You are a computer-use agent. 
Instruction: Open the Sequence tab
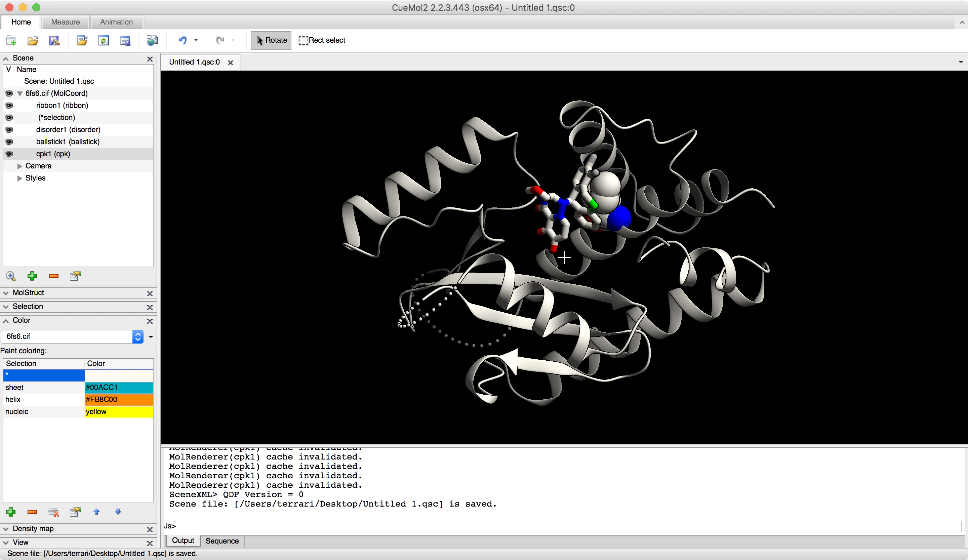(222, 541)
